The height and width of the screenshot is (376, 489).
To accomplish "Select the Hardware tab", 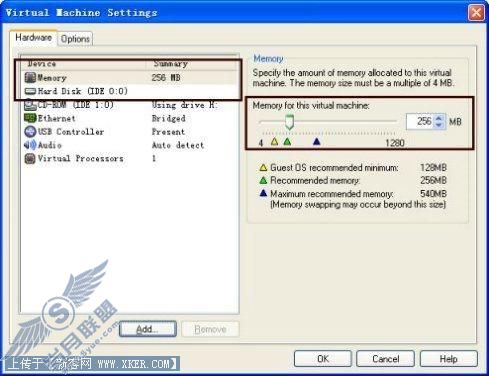I will click(33, 37).
